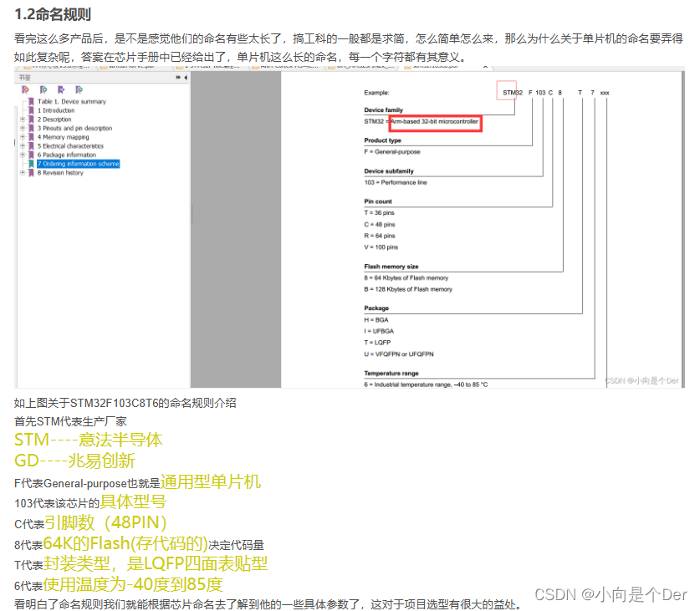Image resolution: width=700 pixels, height=611 pixels.
Task: Click the '如上图关于STM32F103C8T6的命名规则介绍' line
Action: click(x=125, y=403)
